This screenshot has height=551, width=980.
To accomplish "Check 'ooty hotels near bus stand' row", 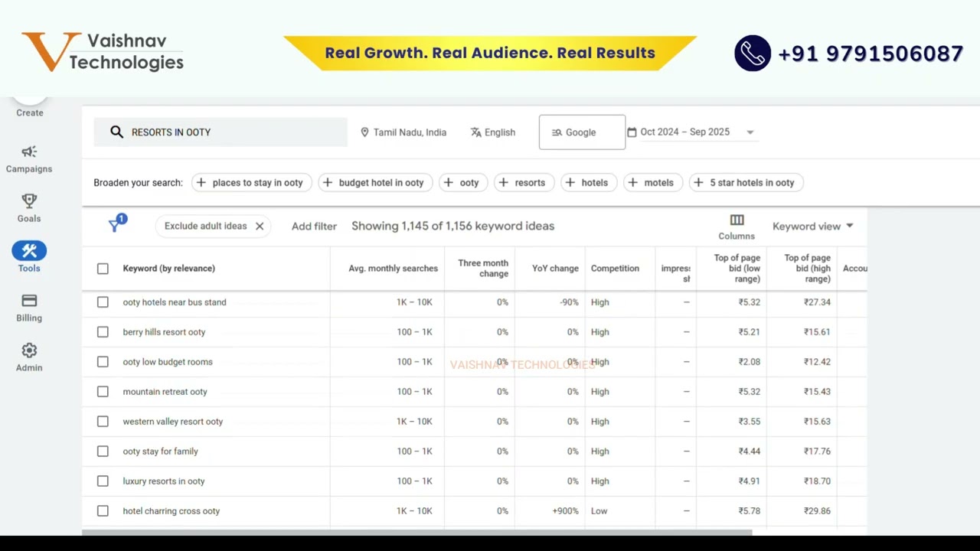I will click(x=103, y=302).
